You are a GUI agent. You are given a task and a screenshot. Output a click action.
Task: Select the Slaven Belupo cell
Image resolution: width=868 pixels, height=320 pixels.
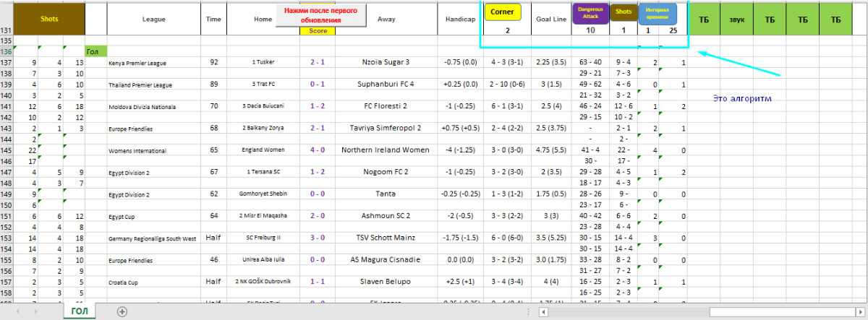386,282
